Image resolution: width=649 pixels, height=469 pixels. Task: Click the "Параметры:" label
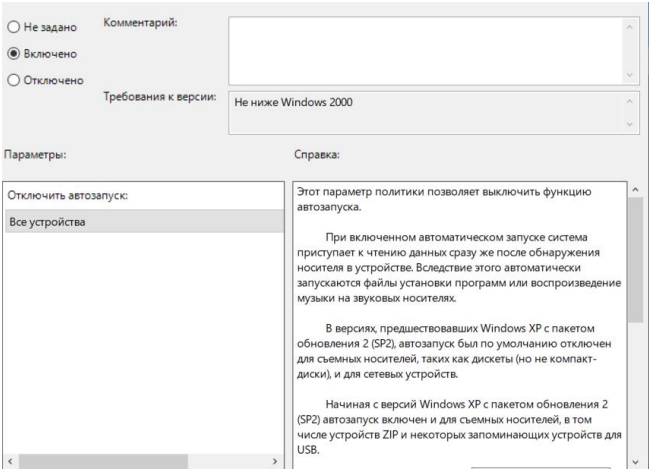pyautogui.click(x=35, y=154)
